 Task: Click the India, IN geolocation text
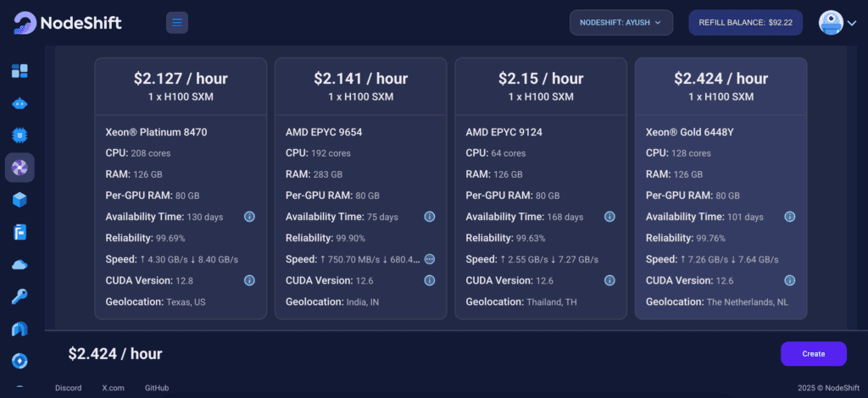[x=363, y=302]
